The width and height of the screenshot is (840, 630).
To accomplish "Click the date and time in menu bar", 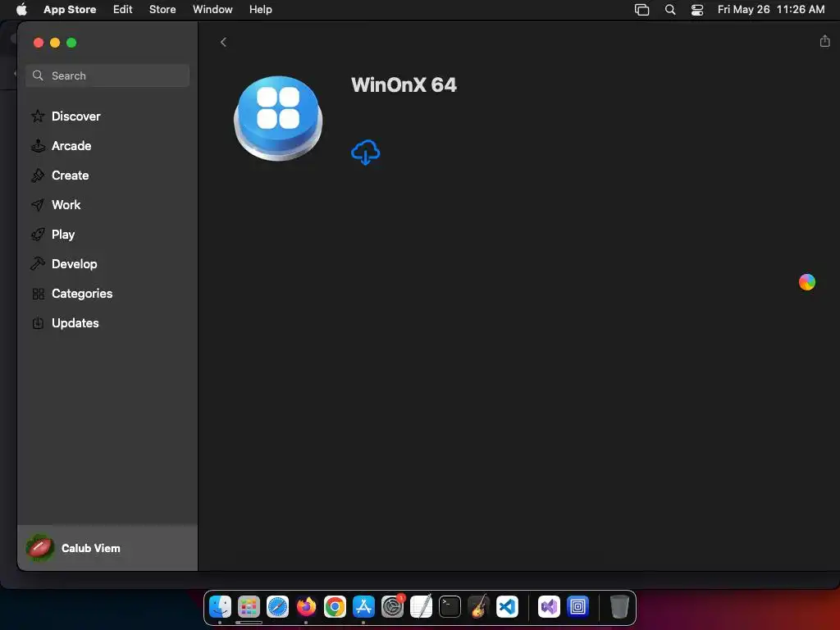I will pos(771,9).
